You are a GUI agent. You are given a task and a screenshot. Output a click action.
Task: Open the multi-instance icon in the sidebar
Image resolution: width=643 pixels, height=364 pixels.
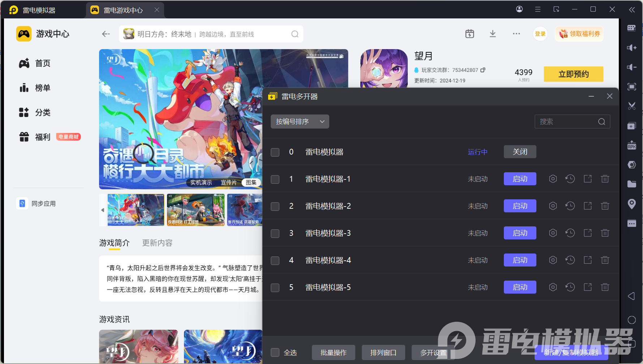click(631, 126)
